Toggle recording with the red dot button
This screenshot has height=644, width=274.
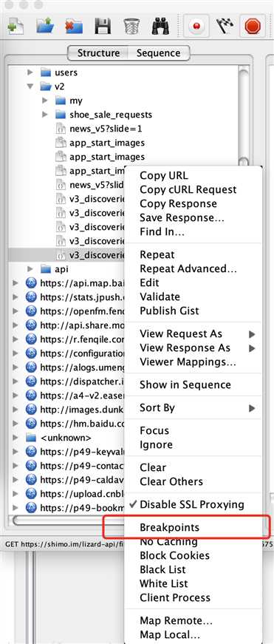pyautogui.click(x=198, y=26)
